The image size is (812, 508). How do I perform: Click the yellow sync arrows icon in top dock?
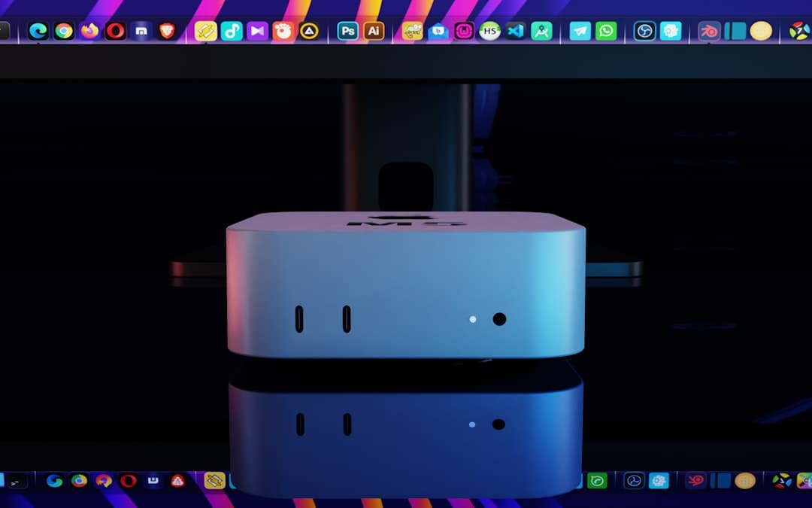206,31
